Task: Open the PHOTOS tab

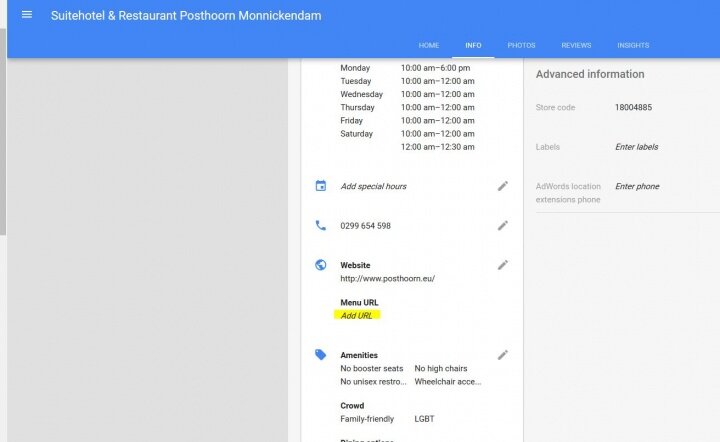Action: tap(521, 45)
